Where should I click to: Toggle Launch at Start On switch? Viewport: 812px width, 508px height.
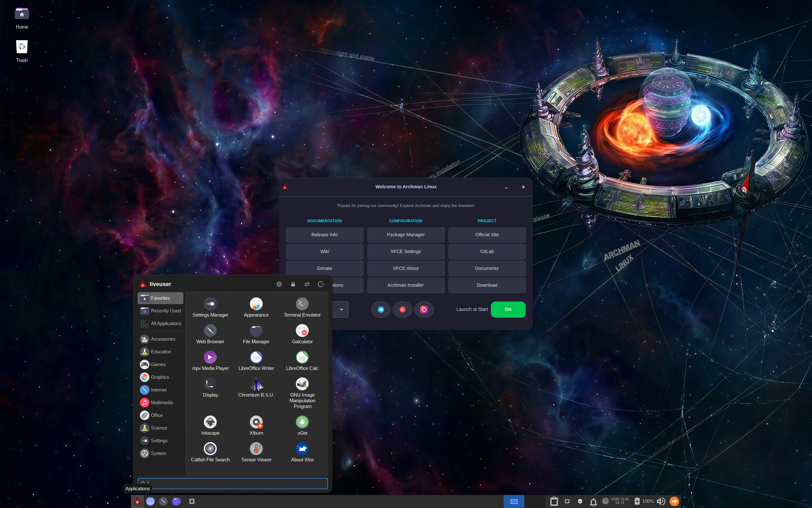point(508,310)
